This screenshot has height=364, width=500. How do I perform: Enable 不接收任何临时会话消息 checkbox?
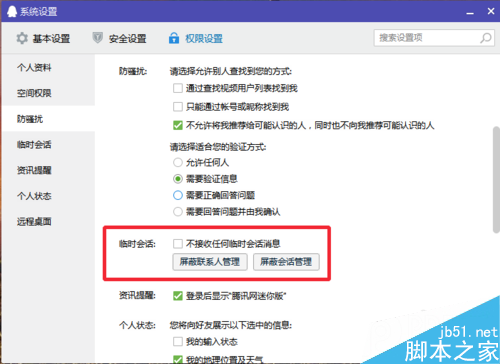click(178, 244)
